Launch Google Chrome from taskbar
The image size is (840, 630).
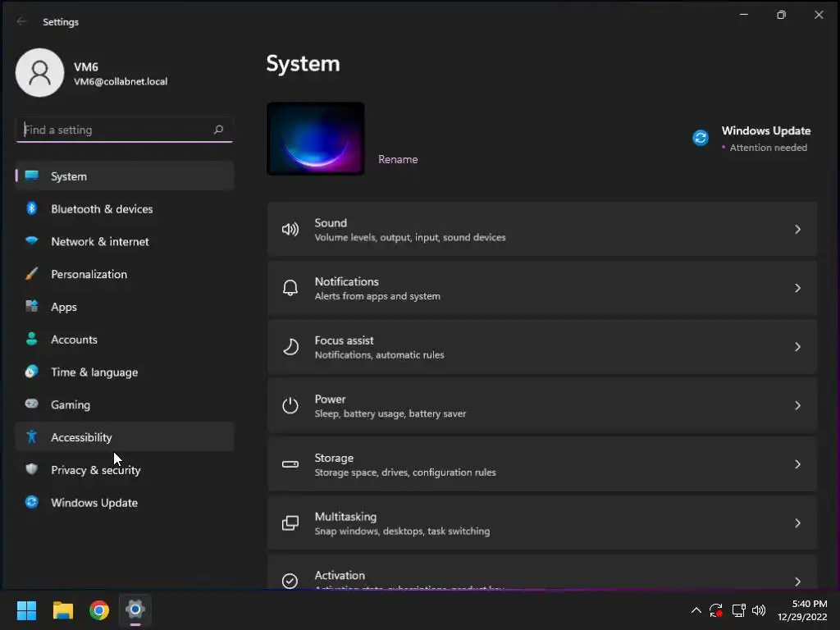click(x=99, y=610)
